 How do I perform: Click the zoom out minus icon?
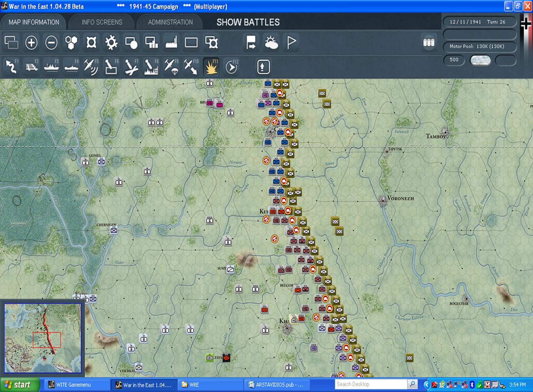coord(51,42)
